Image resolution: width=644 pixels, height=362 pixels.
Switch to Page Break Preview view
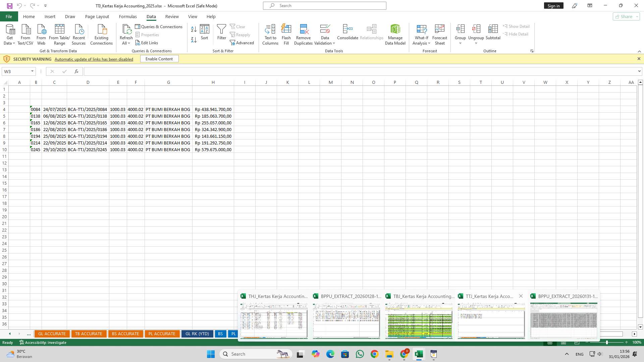coord(577,342)
